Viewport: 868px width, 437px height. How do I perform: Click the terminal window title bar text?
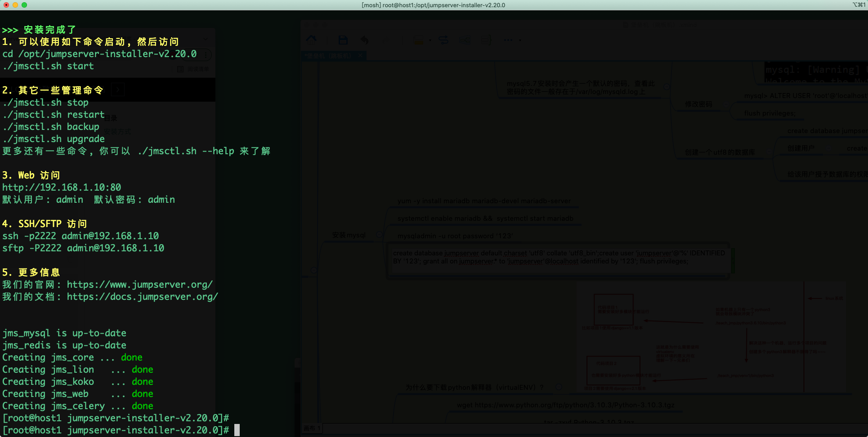click(434, 5)
